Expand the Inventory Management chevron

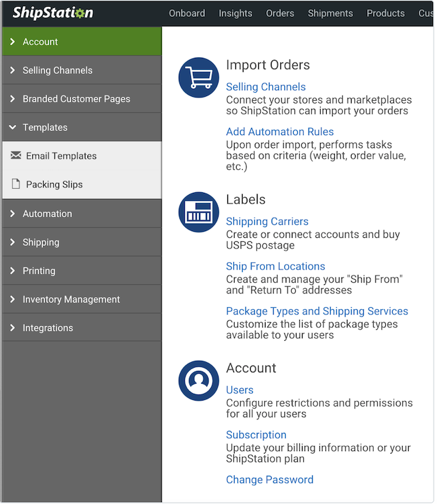pyautogui.click(x=12, y=300)
